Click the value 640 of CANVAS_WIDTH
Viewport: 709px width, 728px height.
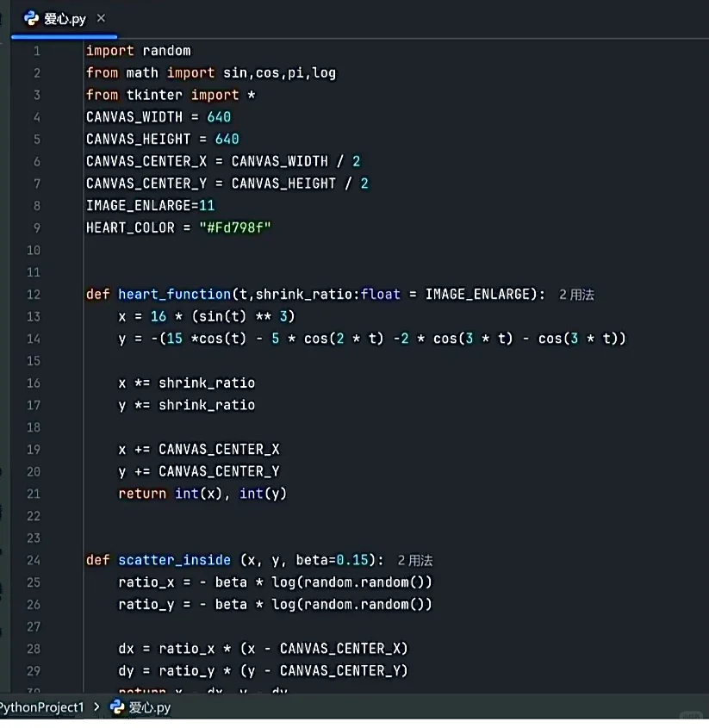click(219, 117)
